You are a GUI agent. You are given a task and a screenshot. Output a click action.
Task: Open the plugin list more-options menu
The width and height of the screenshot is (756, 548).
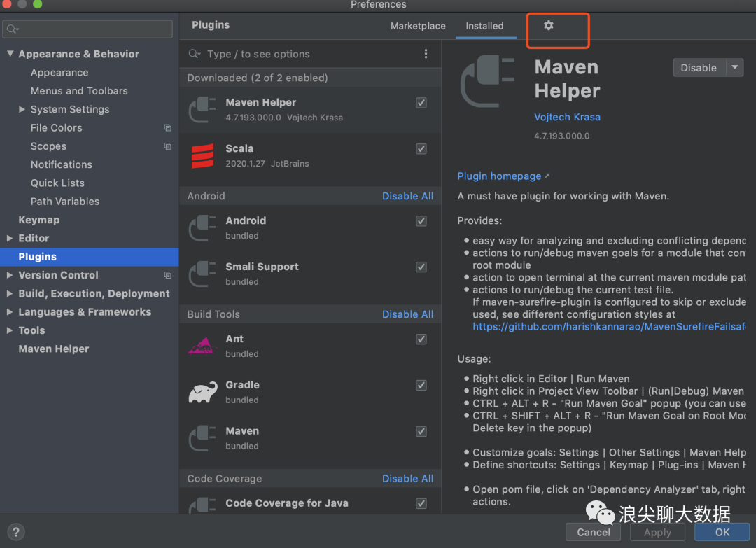[x=426, y=54]
